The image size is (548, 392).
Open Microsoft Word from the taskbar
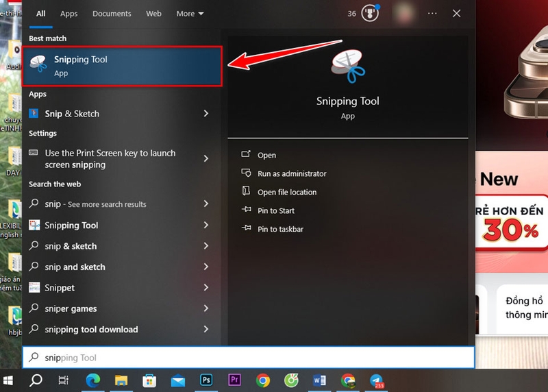tap(319, 380)
